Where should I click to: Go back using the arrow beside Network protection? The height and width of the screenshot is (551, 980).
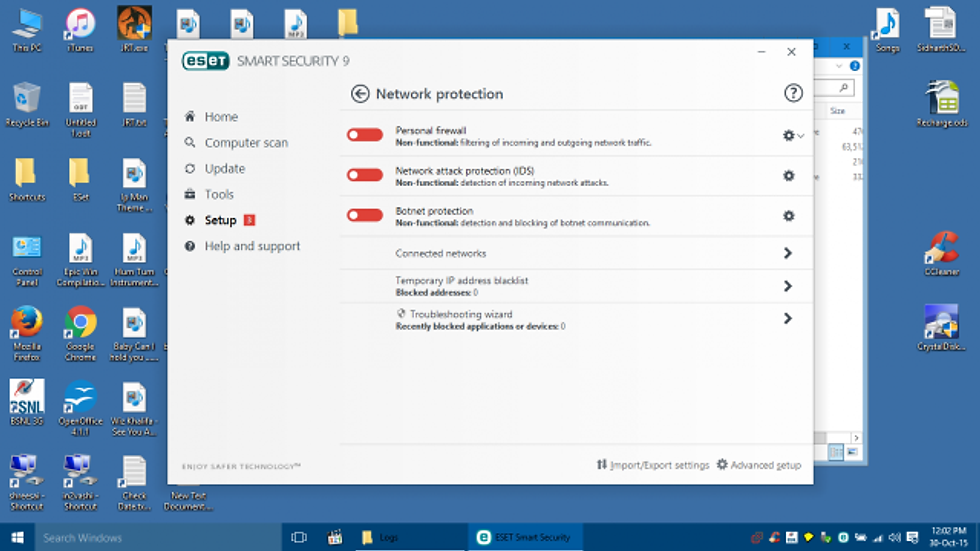[360, 94]
